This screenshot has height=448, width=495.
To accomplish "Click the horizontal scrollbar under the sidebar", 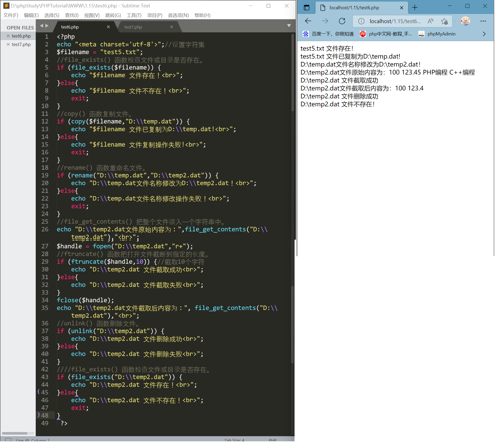I will click(x=15, y=433).
